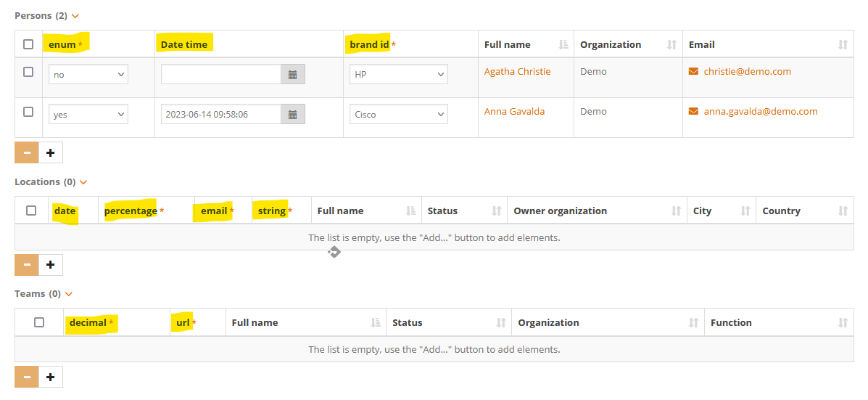Click the minus button under Teams table
The image size is (868, 400).
[27, 377]
